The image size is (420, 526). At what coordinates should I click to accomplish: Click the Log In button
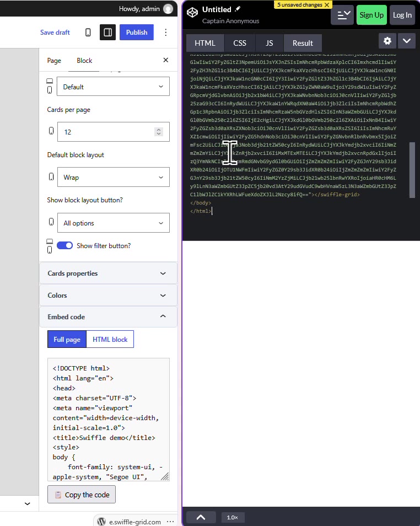click(402, 15)
